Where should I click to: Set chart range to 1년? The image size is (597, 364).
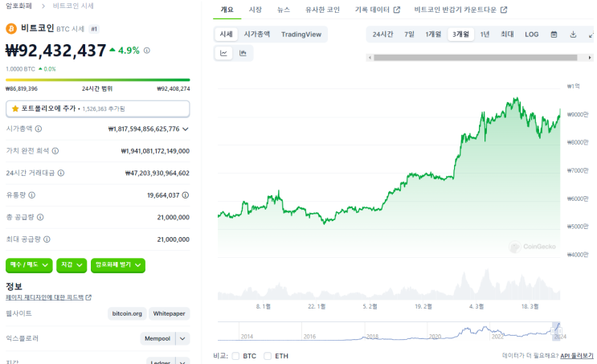485,35
